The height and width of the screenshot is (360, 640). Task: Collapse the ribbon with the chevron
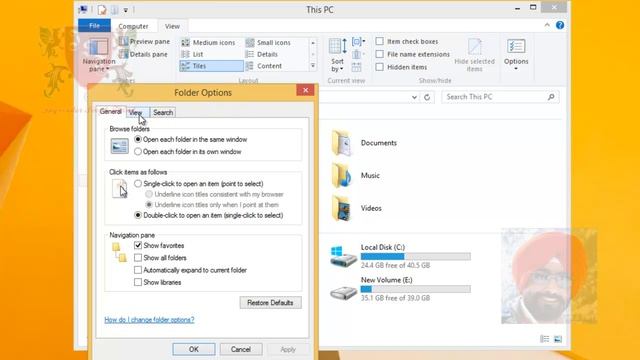547,25
